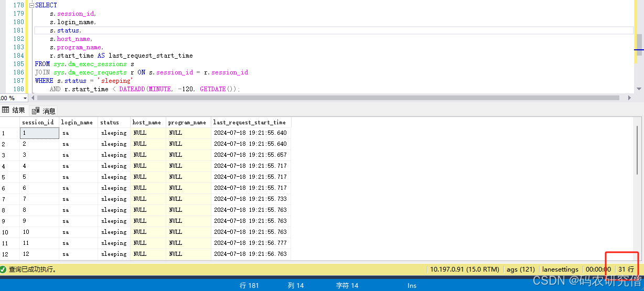Place cursor on r.start_time AS last_request_start_time line
This screenshot has width=644, height=291.
click(121, 56)
